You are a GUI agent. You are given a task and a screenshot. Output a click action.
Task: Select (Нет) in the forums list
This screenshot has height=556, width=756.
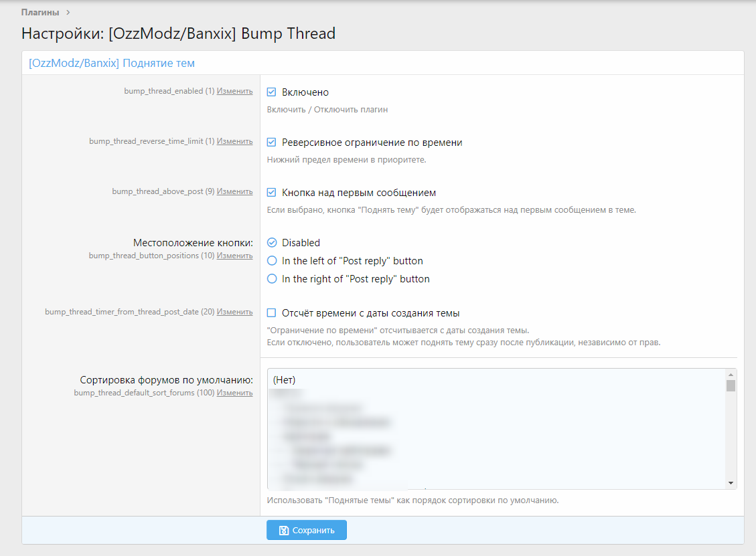285,380
